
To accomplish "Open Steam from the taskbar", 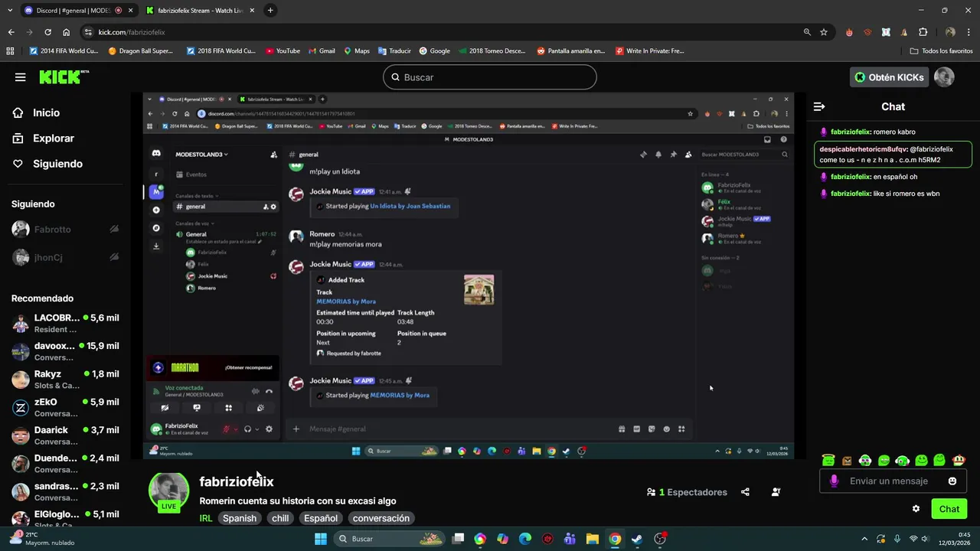I will 637,539.
